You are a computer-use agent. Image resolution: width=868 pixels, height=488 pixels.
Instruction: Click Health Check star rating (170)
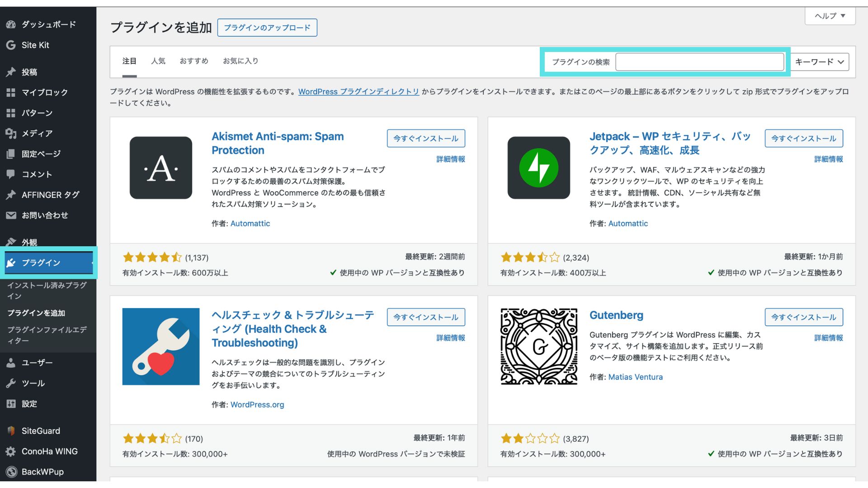pyautogui.click(x=152, y=439)
